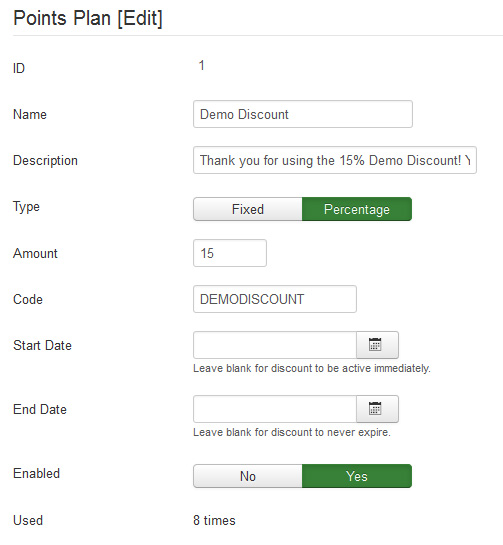503x545 pixels.
Task: Set Enabled to Yes
Action: coord(357,476)
